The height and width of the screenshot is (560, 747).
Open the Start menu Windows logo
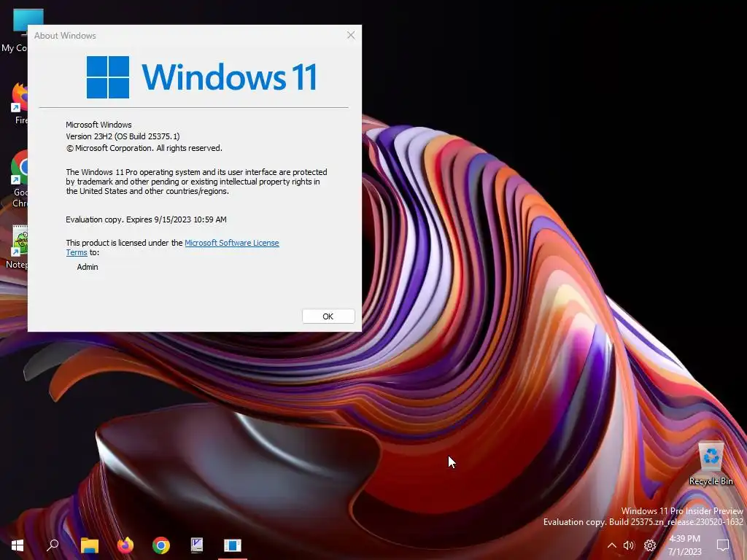[18, 545]
